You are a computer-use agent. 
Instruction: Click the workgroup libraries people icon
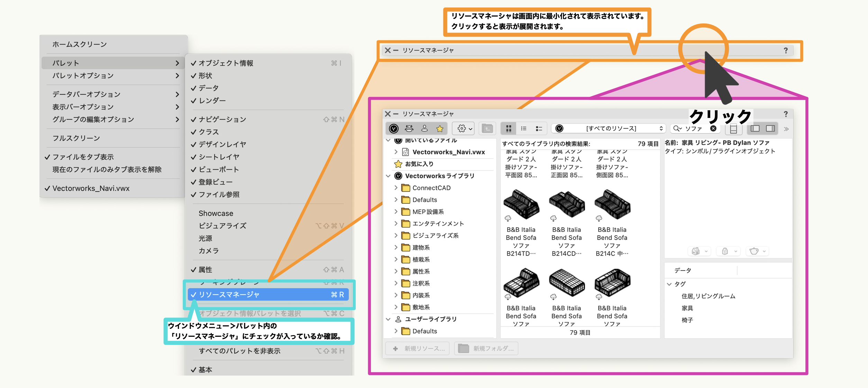409,129
